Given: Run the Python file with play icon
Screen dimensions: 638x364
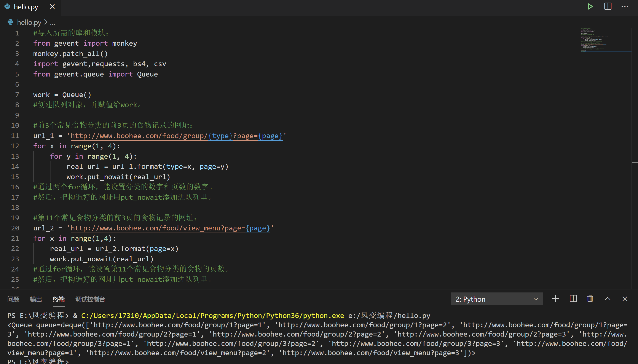Looking at the screenshot, I should tap(590, 6).
